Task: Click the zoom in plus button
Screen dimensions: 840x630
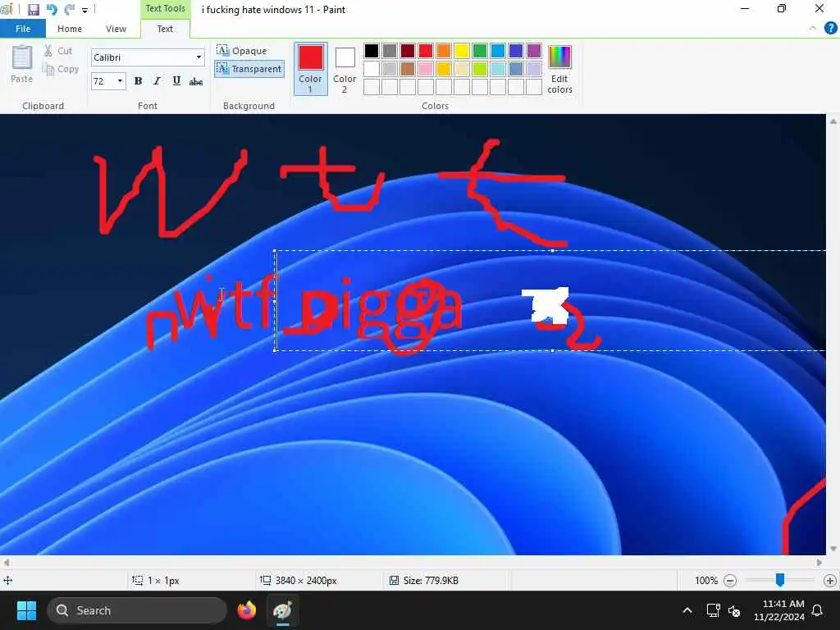Action: (830, 581)
